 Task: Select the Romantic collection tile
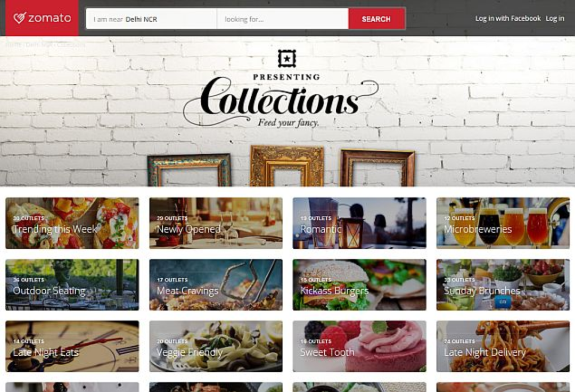click(x=359, y=223)
